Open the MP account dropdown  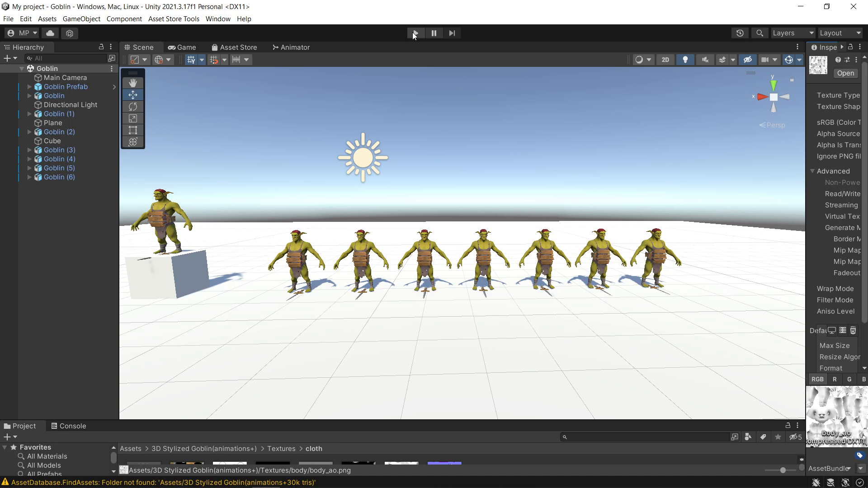(22, 33)
